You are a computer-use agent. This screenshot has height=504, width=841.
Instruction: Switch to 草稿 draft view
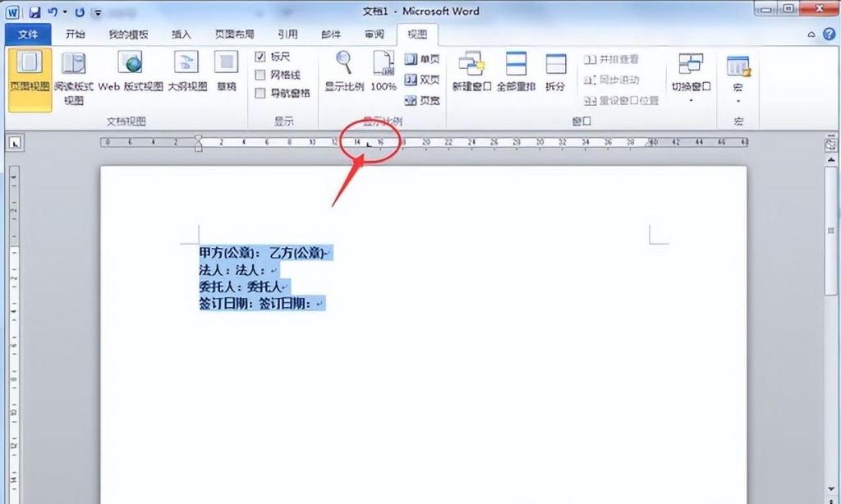pos(227,74)
